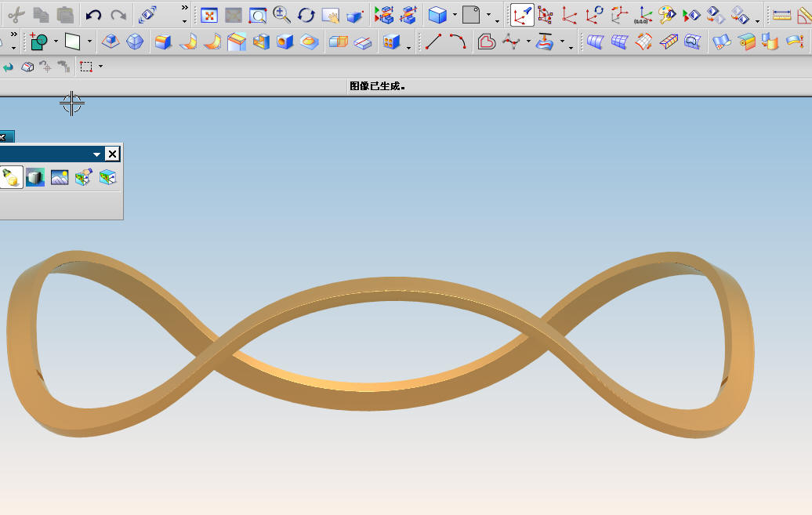Click the Hole feature icon

(285, 42)
